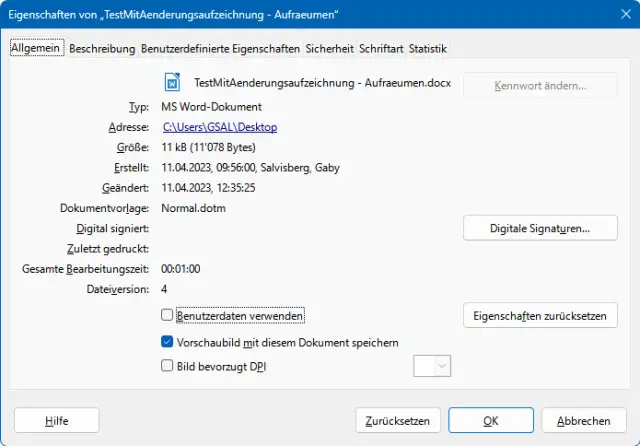View the Statistik tab
Image resolution: width=640 pixels, height=446 pixels.
click(x=428, y=48)
